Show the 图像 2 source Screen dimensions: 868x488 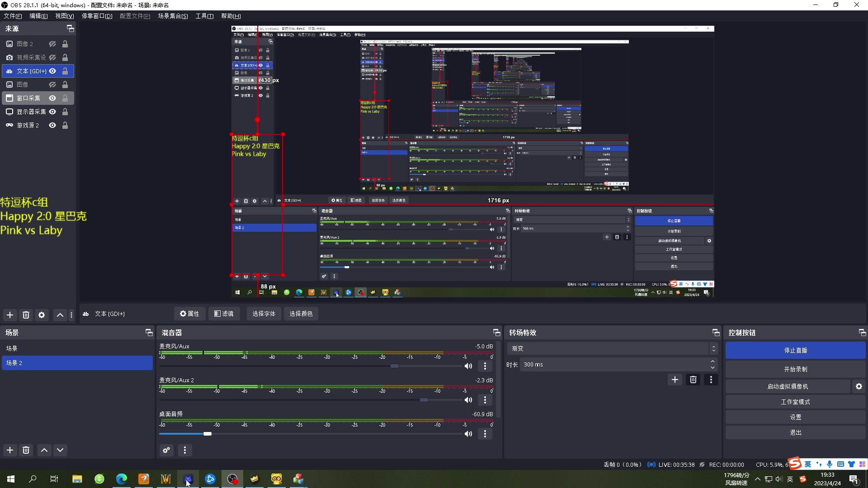point(52,44)
